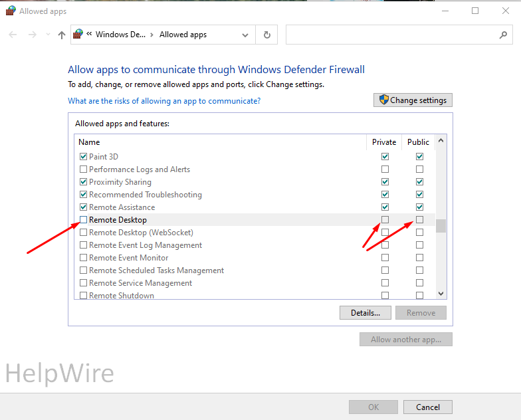Select the Recommended Troubleshooting row text
Image resolution: width=521 pixels, height=420 pixels.
(x=145, y=194)
